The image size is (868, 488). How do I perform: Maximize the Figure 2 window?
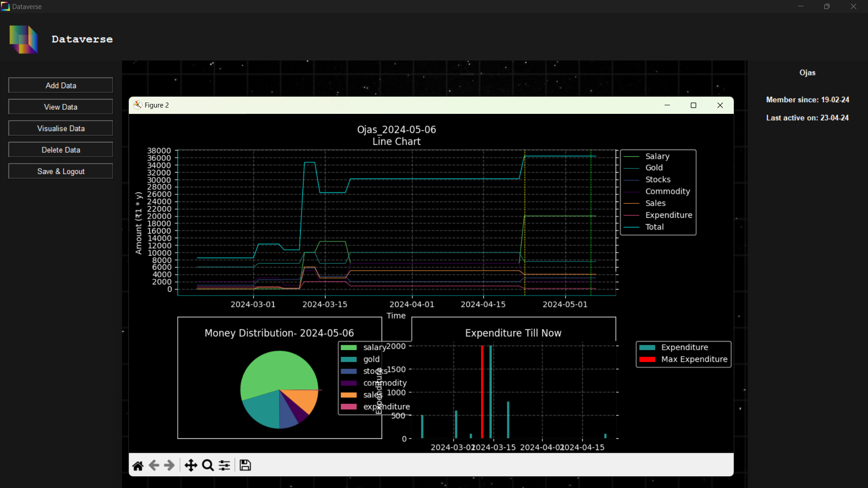point(693,105)
